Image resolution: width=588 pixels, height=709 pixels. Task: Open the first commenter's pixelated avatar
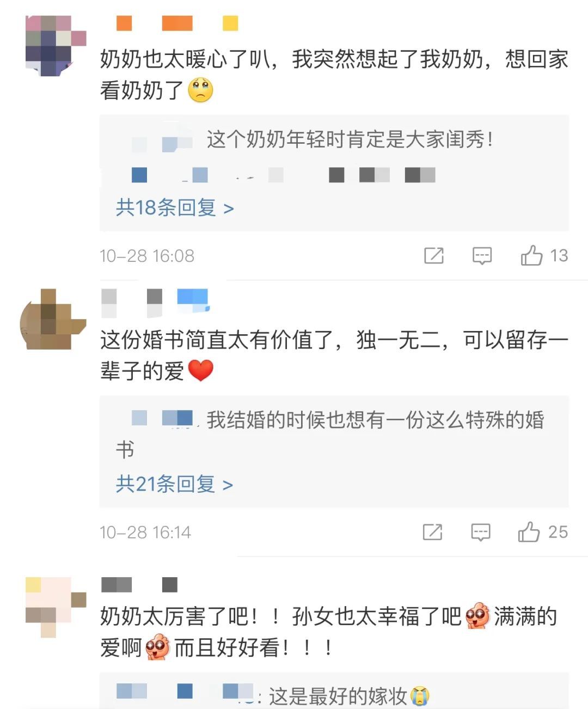[56, 46]
